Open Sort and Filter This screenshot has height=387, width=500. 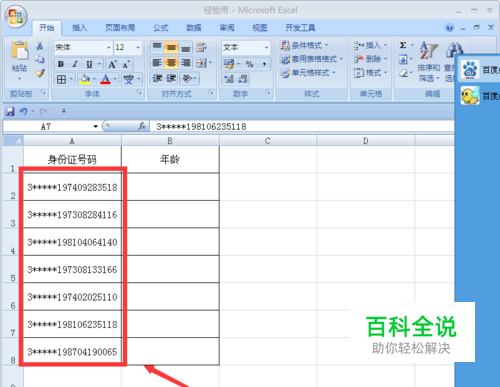(x=429, y=61)
